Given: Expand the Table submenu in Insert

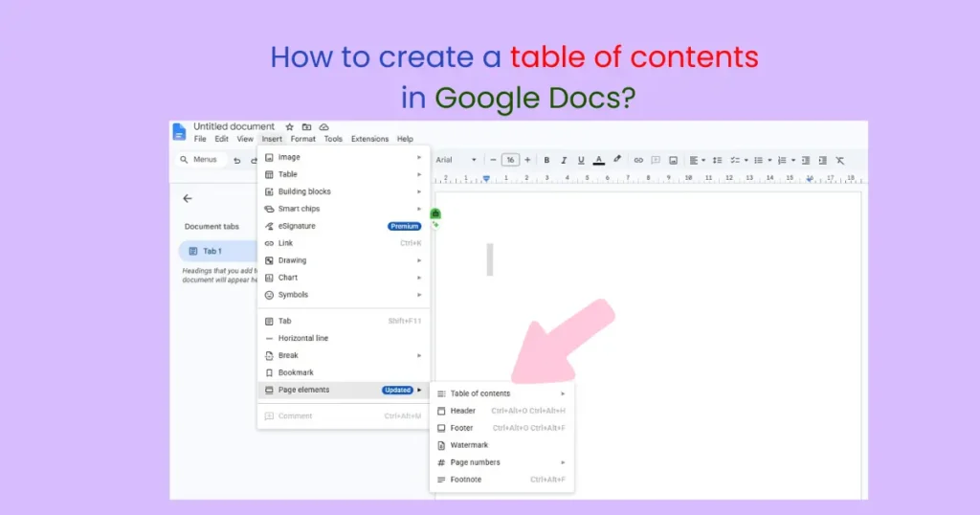Looking at the screenshot, I should [344, 174].
